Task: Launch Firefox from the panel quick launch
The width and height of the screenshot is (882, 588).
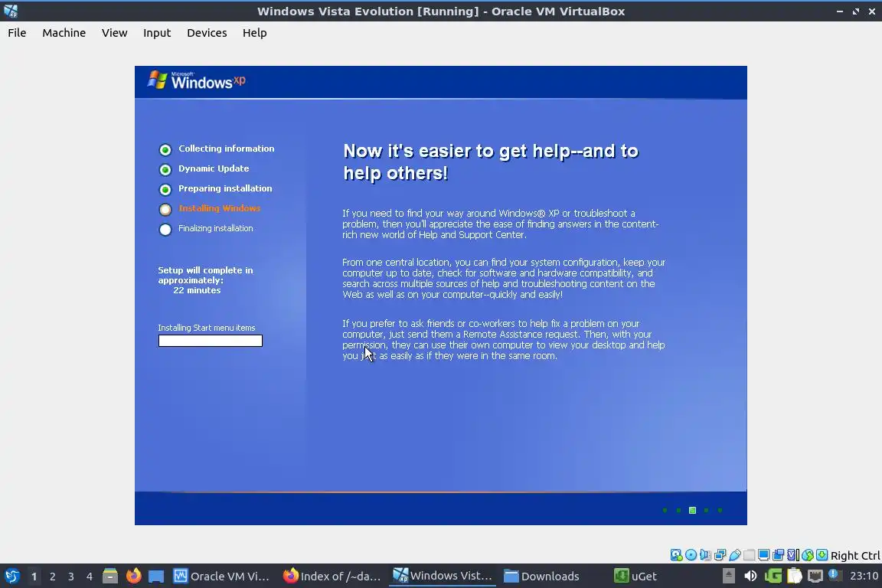Action: point(133,577)
